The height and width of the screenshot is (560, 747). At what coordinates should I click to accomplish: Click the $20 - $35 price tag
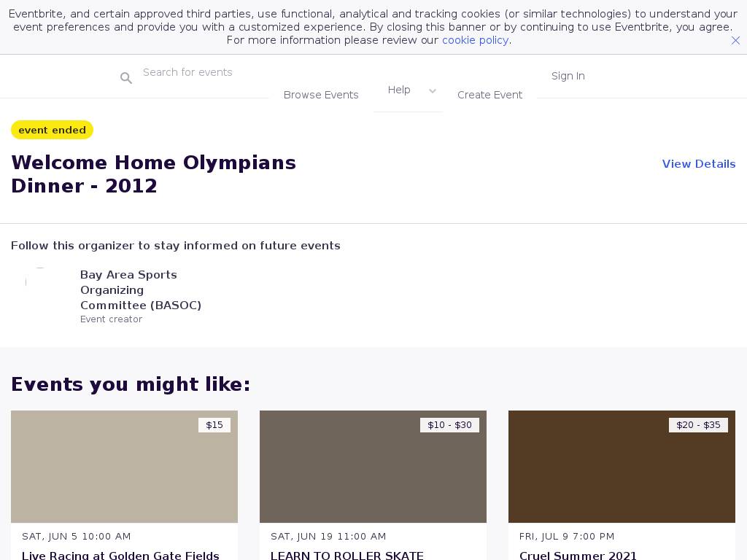click(698, 425)
